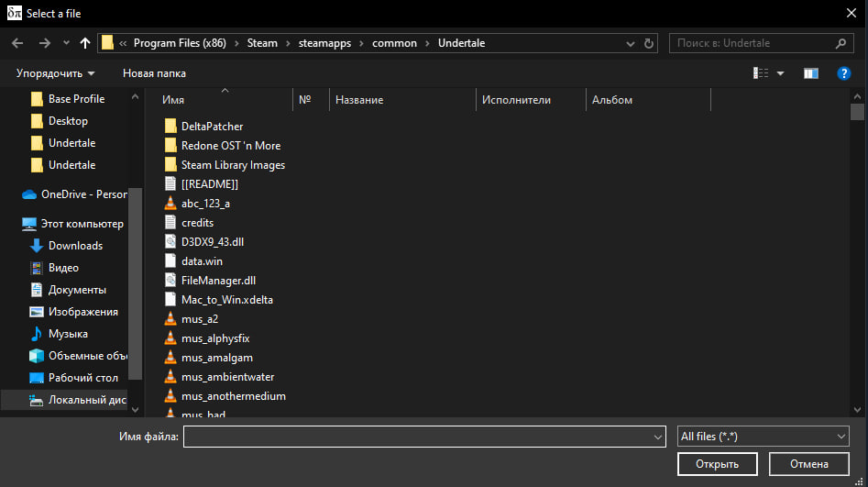Open the Упорядочить menu
Viewport: 868px width, 487px height.
pyautogui.click(x=55, y=73)
